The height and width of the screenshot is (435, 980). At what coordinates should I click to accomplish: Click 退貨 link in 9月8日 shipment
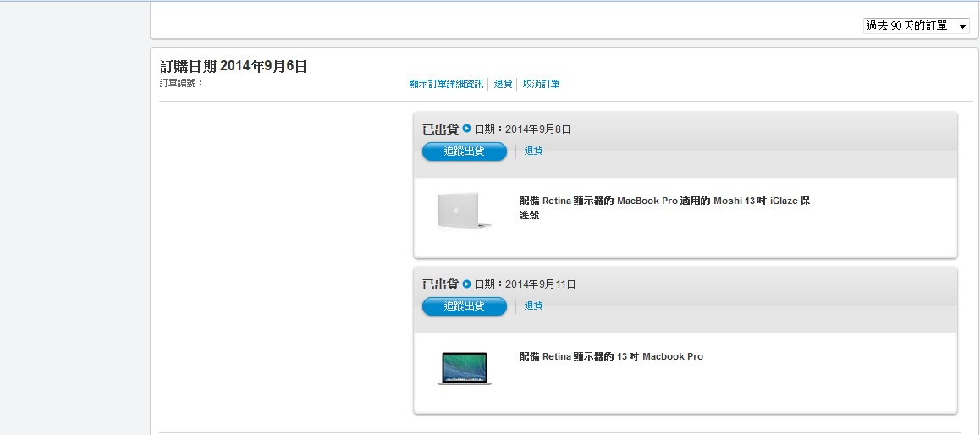click(x=533, y=151)
